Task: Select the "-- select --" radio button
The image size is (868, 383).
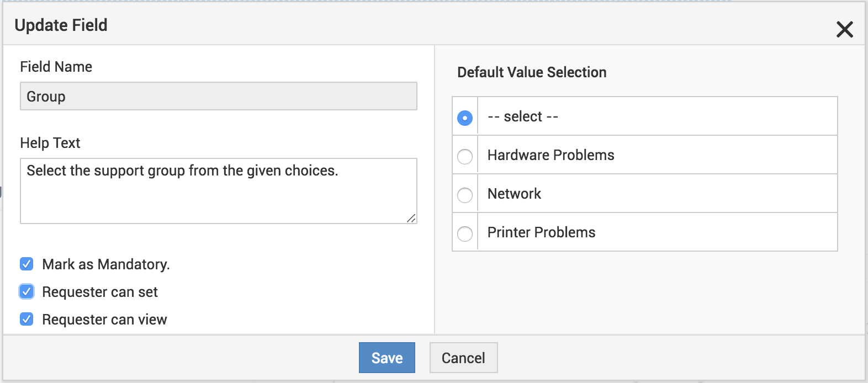Action: 465,118
